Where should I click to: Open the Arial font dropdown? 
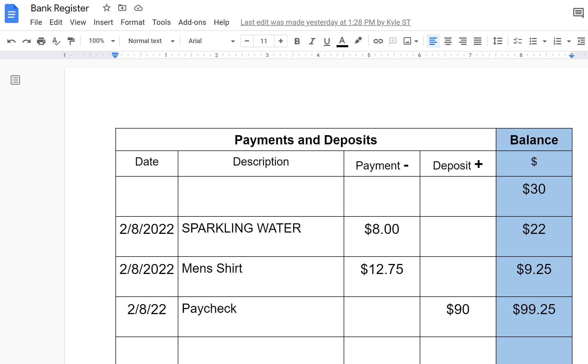210,41
